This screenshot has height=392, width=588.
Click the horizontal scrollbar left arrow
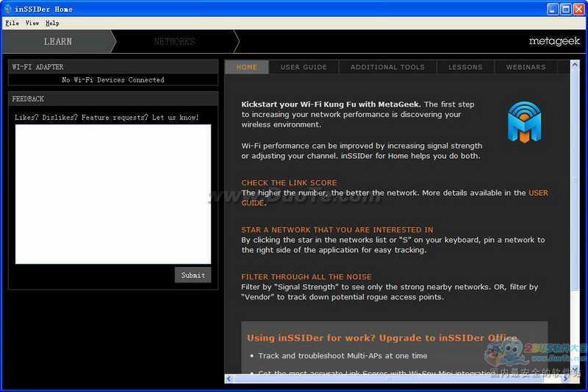[x=229, y=379]
